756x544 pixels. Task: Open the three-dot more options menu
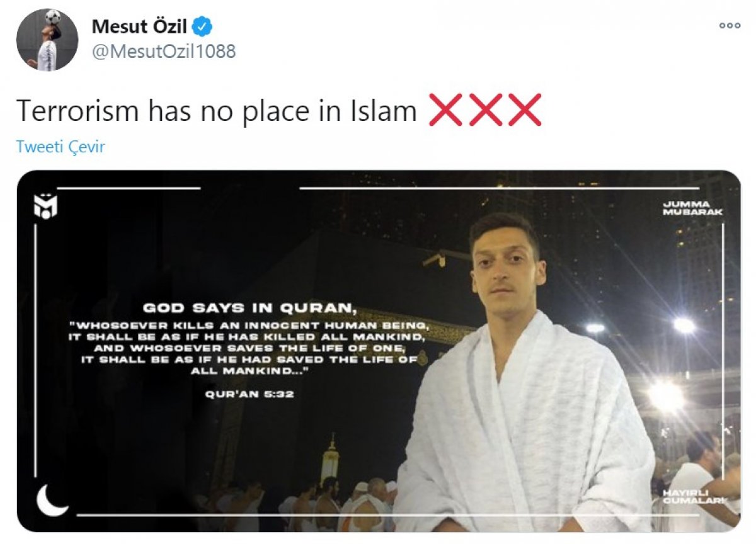[730, 26]
